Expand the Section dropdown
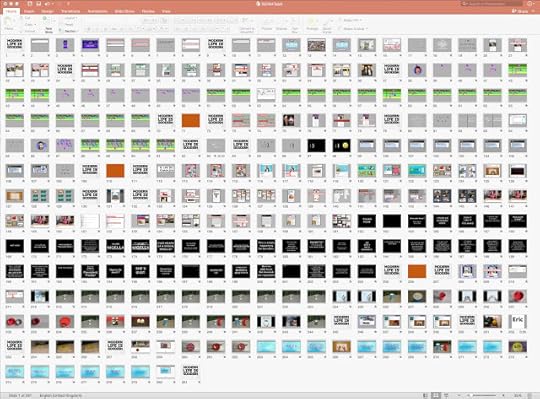540x399 pixels. pos(71,31)
